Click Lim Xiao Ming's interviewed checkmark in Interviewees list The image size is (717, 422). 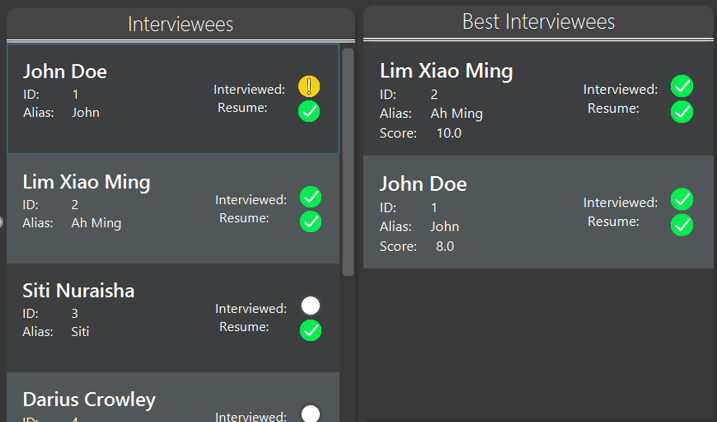coord(310,197)
